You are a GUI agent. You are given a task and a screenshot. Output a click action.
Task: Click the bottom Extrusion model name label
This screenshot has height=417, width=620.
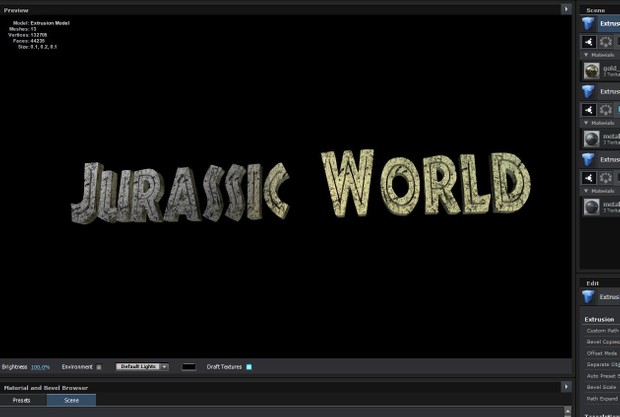tap(610, 160)
